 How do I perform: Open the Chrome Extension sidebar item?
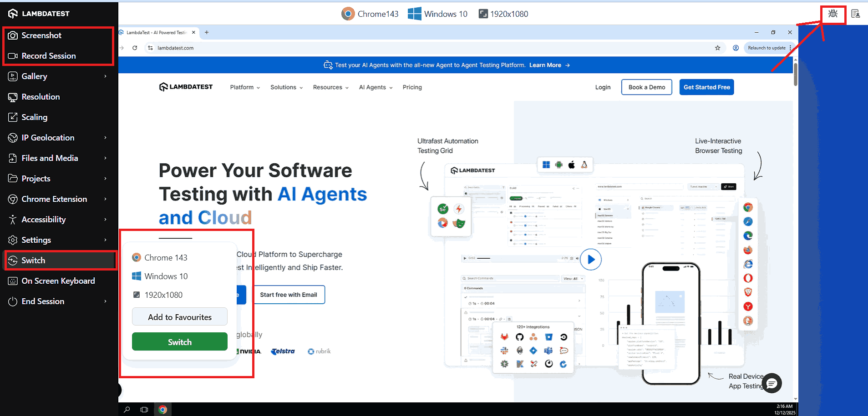(x=54, y=199)
